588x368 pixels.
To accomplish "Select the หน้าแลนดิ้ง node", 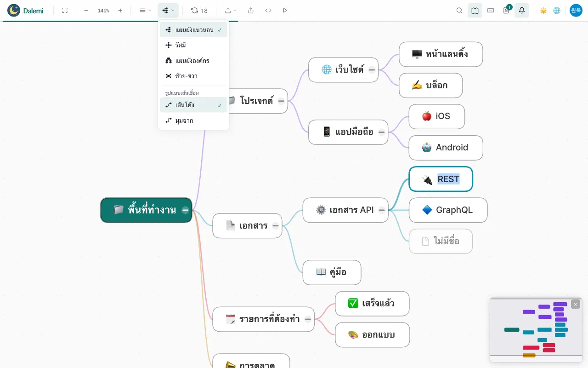I will [441, 54].
